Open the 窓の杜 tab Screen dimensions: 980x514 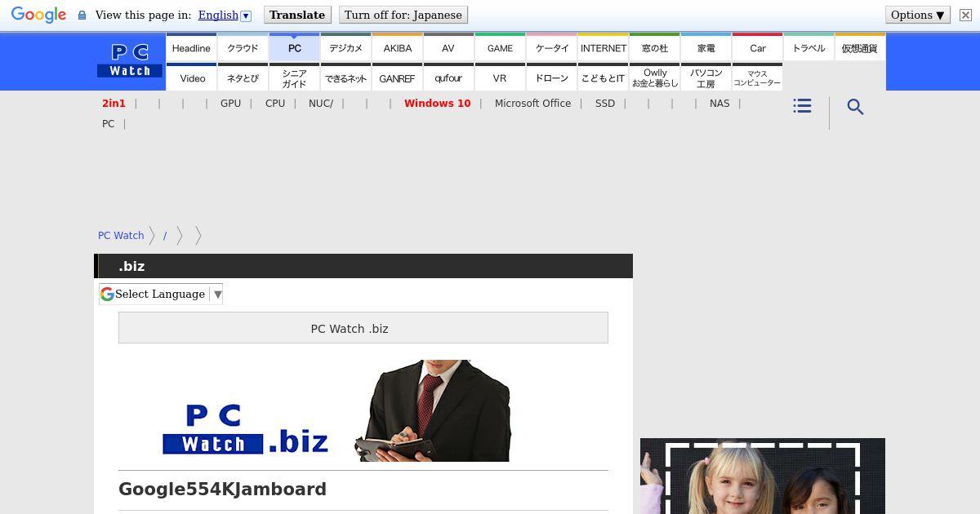[654, 48]
